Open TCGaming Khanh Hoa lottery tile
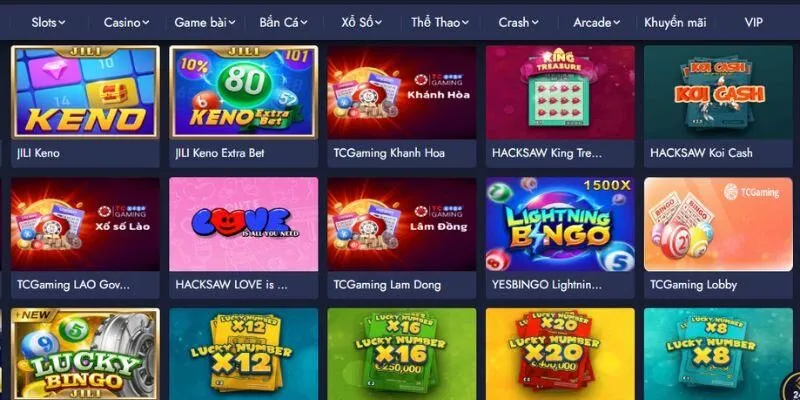Viewport: 800px width, 400px height. [x=402, y=92]
